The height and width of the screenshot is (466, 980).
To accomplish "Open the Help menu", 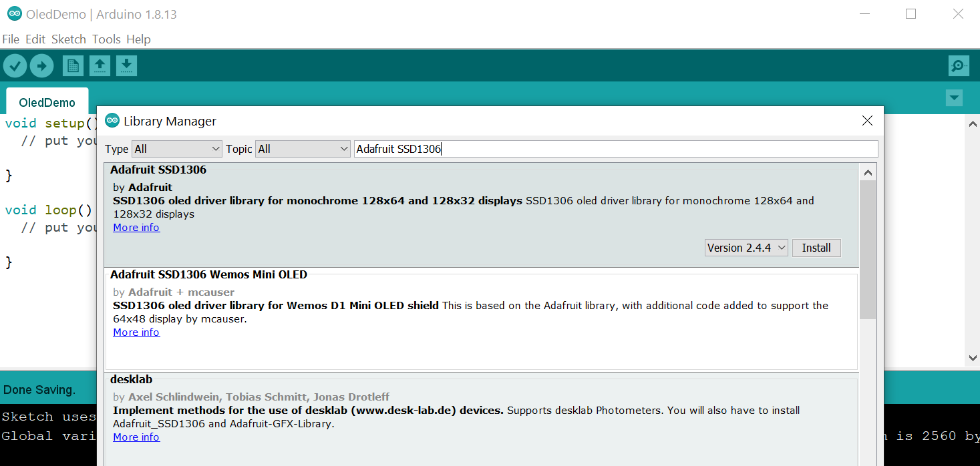I will tap(138, 39).
